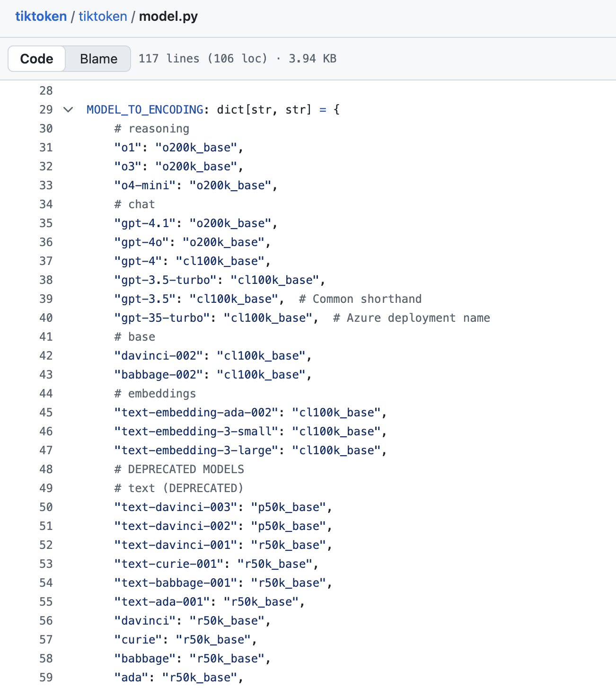Image resolution: width=616 pixels, height=688 pixels.
Task: Click the '# chat' comment
Action: (135, 204)
